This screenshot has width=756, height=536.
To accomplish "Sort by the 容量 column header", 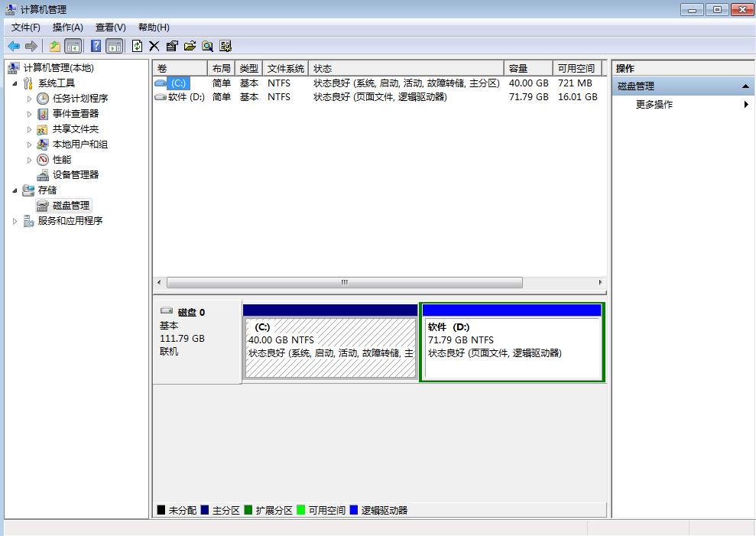I will tap(528, 69).
